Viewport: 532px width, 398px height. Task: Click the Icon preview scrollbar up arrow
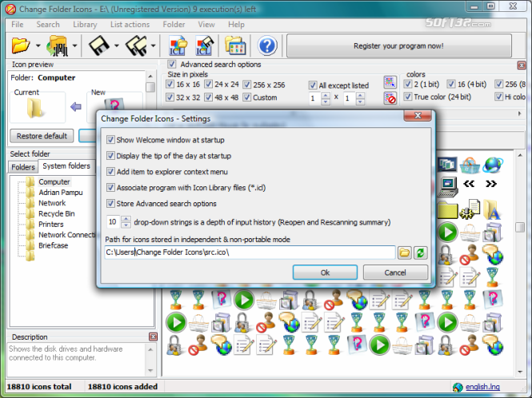[x=150, y=76]
